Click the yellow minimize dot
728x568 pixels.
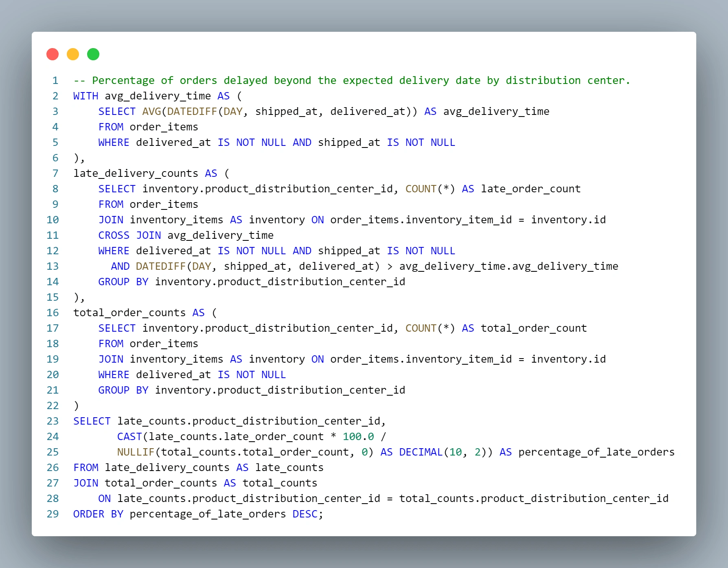73,54
